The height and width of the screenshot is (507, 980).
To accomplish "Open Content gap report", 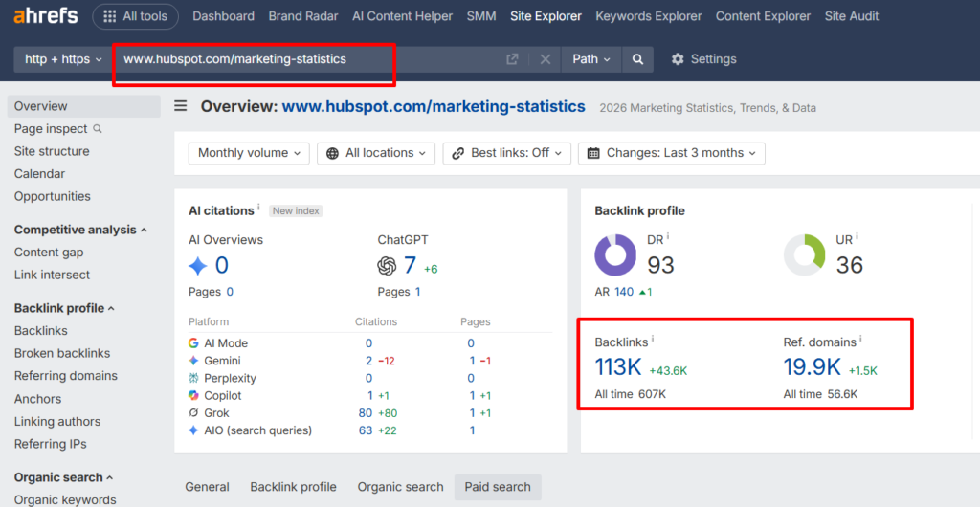I will [x=49, y=253].
